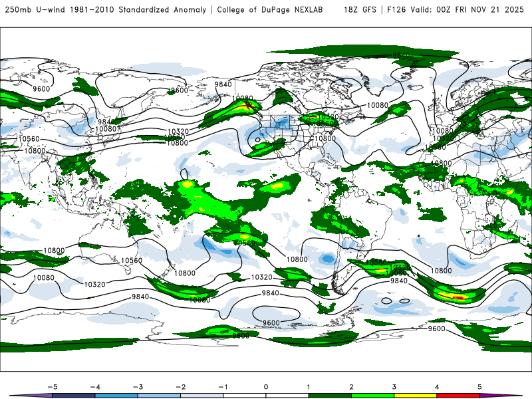Screen dimensions: 532x399
Task: Click the '3' tick label on the colorbar
Action: [394, 387]
